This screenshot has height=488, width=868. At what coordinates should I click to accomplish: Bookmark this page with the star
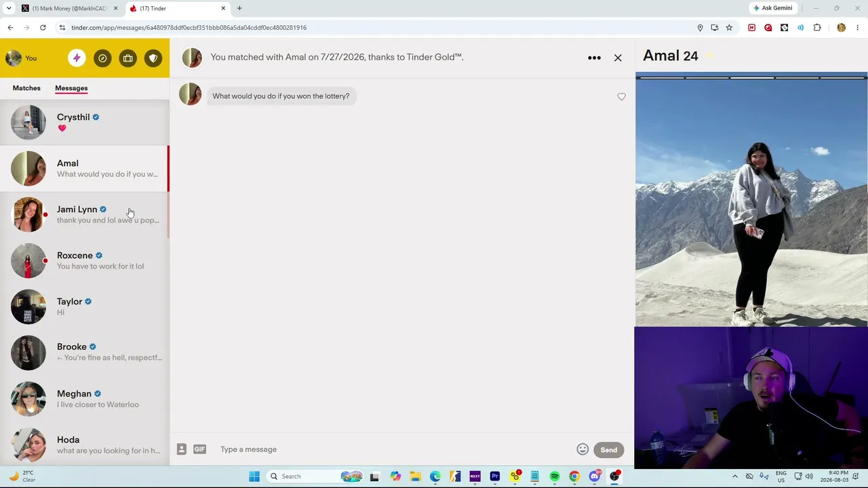pos(729,28)
